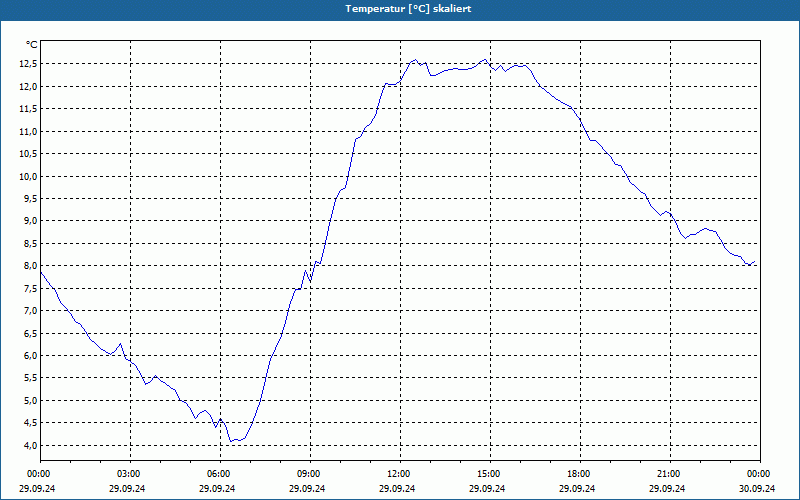This screenshot has height=500, width=800.
Task: Click the 03:00 time axis label
Action: 131,474
